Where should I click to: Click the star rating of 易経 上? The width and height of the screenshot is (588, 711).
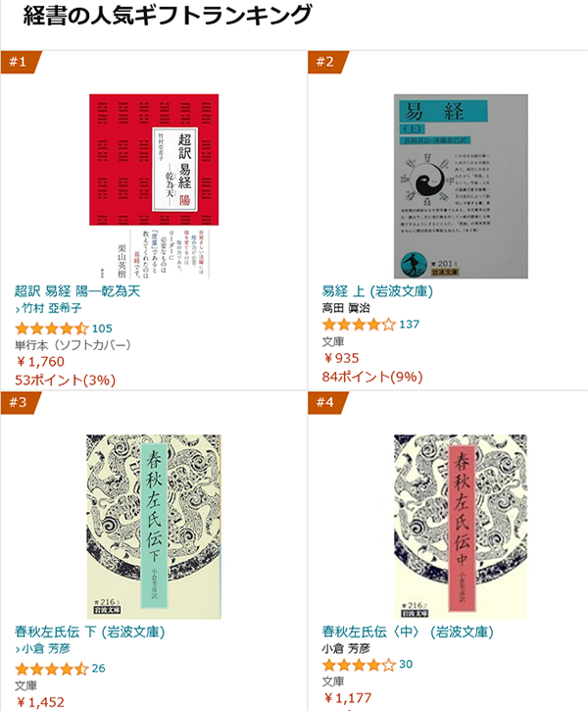pyautogui.click(x=359, y=325)
